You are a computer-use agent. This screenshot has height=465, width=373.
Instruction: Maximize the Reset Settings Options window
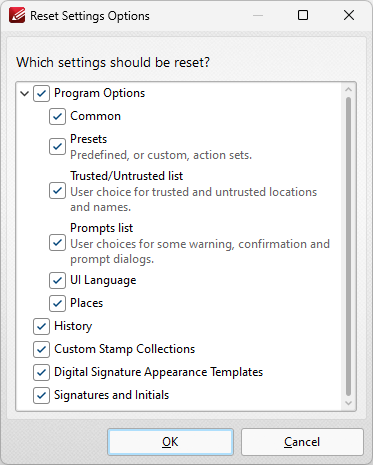pos(303,15)
